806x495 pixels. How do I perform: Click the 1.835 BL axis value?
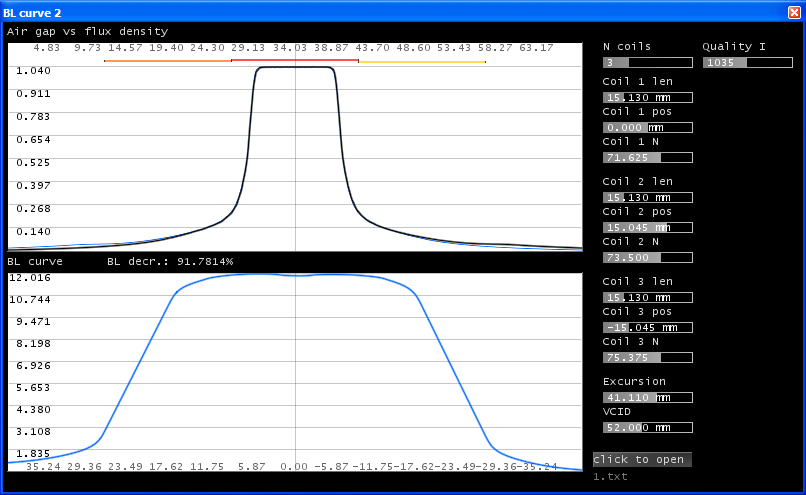click(33, 454)
